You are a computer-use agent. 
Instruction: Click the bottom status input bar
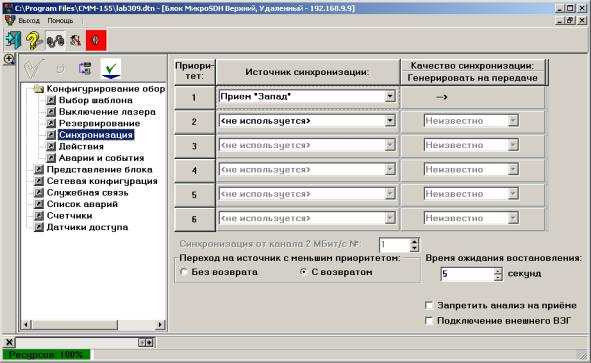coord(77,342)
